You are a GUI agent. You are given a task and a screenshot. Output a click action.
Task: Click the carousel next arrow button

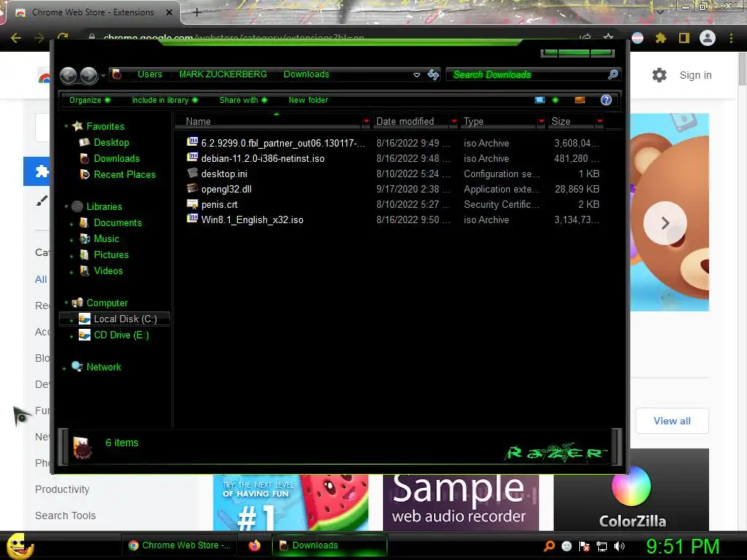coord(665,223)
